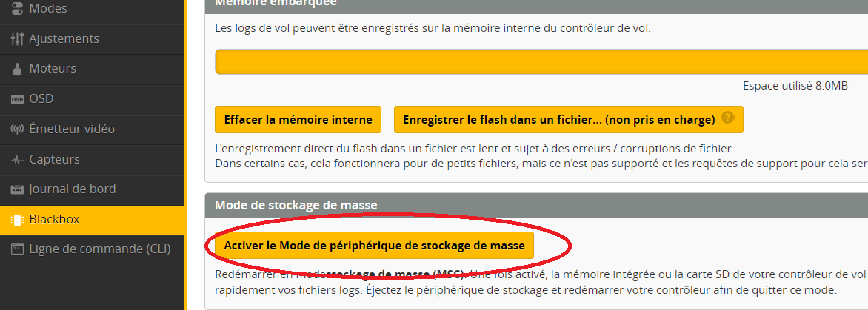Screen dimensions: 868x310
Task: Click the Ajustements sliders icon
Action: [x=16, y=38]
